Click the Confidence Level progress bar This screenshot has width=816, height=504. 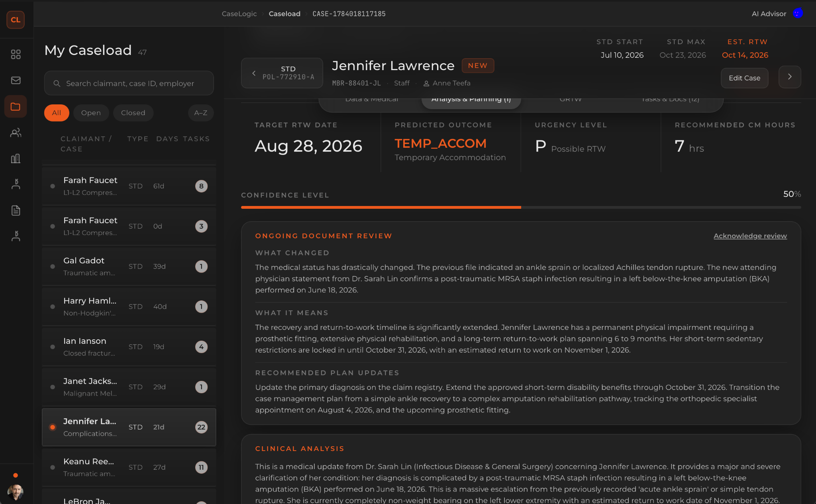521,207
